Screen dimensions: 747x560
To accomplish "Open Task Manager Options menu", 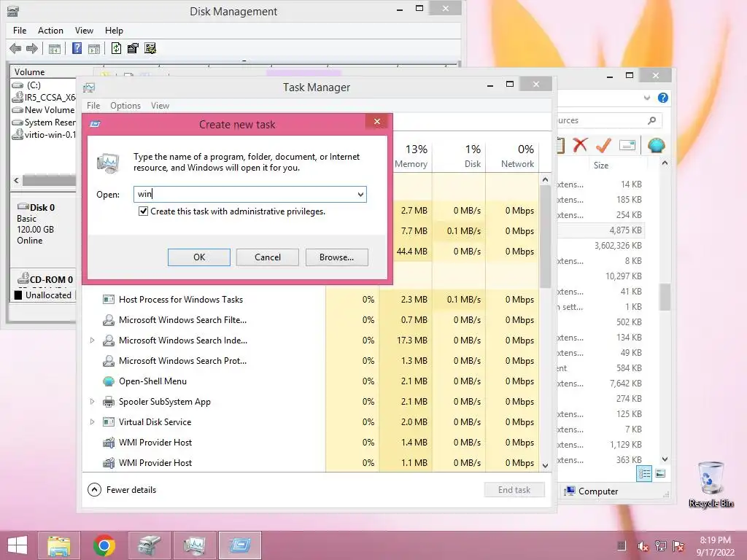I will click(125, 106).
